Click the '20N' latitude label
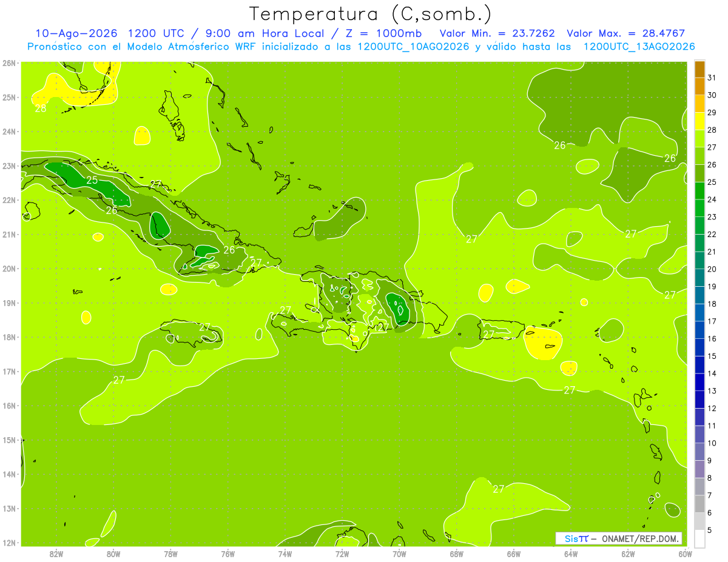 pyautogui.click(x=10, y=269)
